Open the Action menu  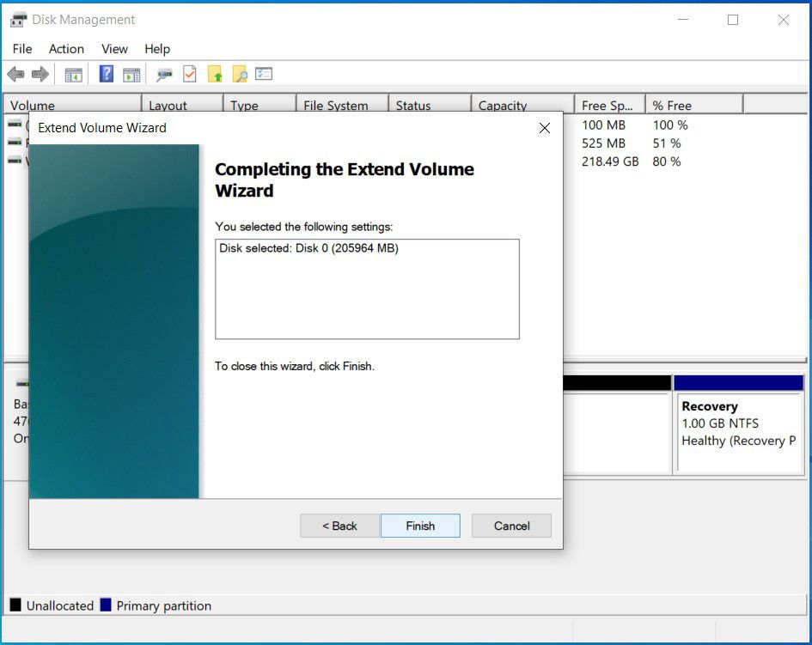pos(66,49)
